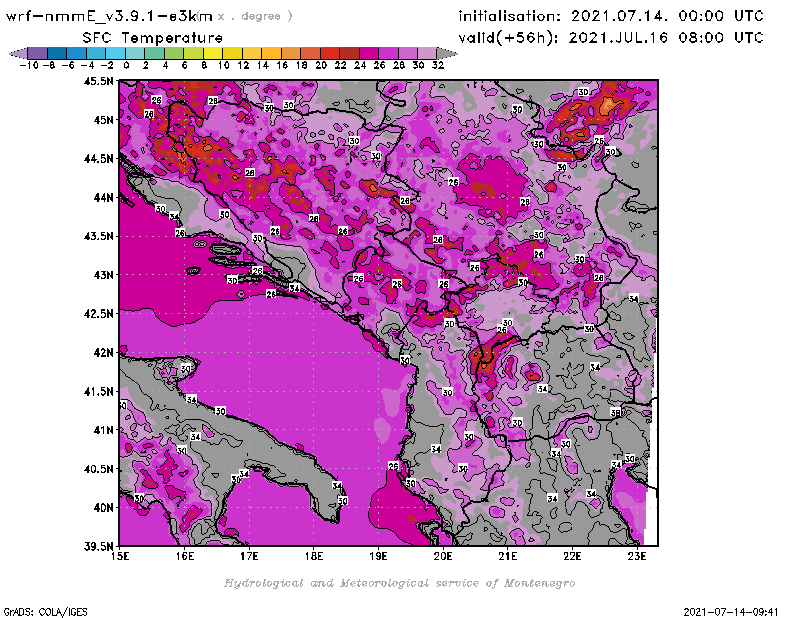This screenshot has height=618, width=800.
Task: Click the red 20 to 22 legend swatch
Action: [330, 53]
